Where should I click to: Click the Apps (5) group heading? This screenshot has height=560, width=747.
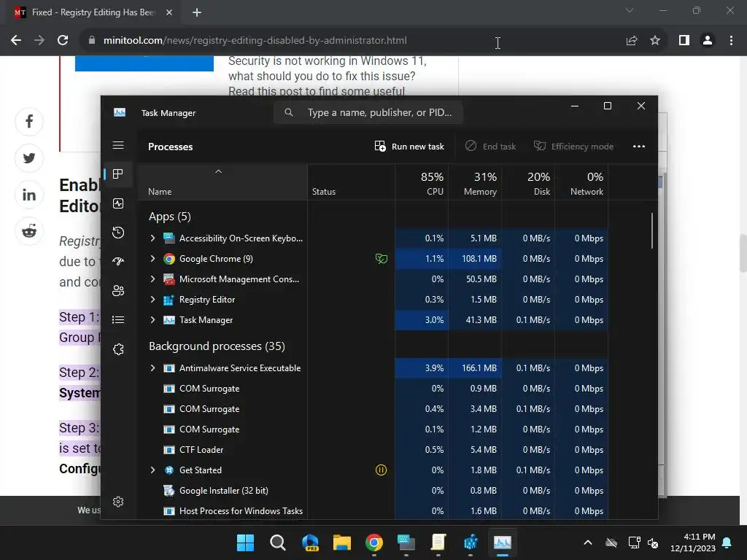click(169, 217)
